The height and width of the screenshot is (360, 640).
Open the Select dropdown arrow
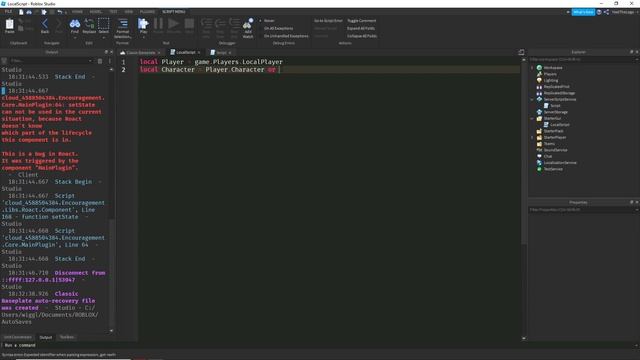(104, 38)
